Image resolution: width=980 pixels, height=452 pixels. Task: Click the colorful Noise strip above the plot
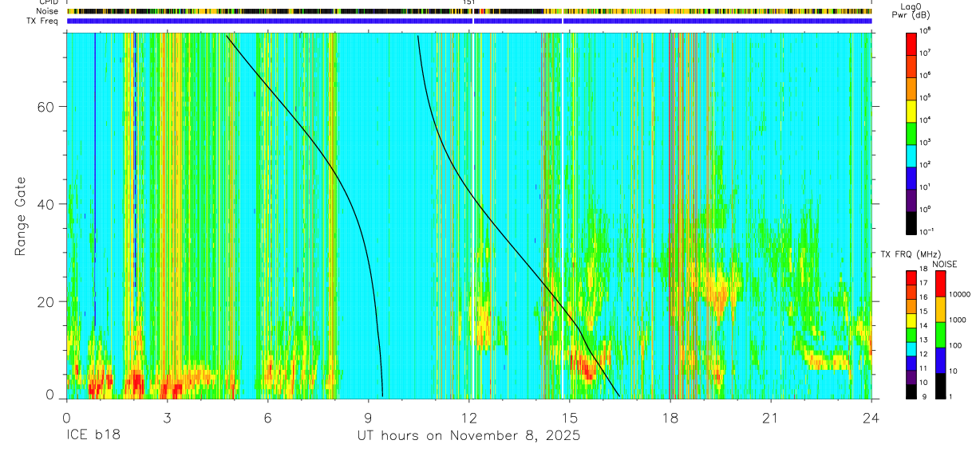tap(469, 12)
